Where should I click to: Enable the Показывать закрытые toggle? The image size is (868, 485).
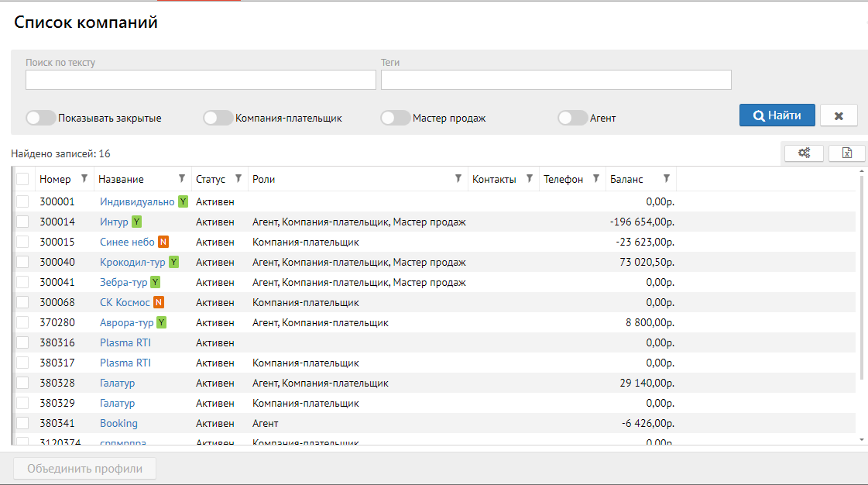coord(41,119)
